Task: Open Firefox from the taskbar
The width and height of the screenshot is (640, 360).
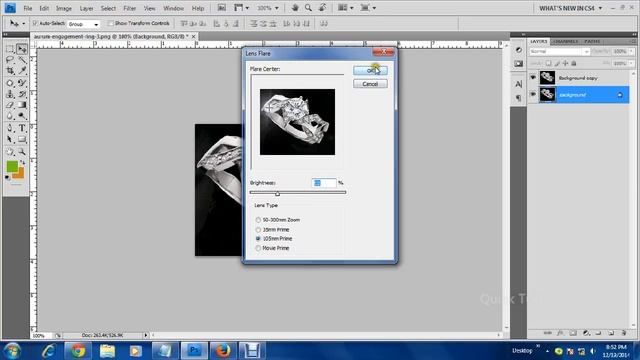Action: coord(222,351)
